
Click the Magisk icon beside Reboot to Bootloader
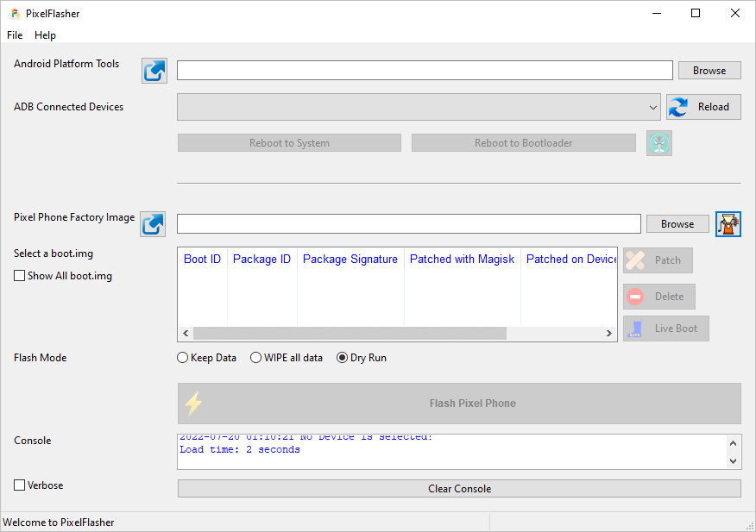(x=659, y=143)
